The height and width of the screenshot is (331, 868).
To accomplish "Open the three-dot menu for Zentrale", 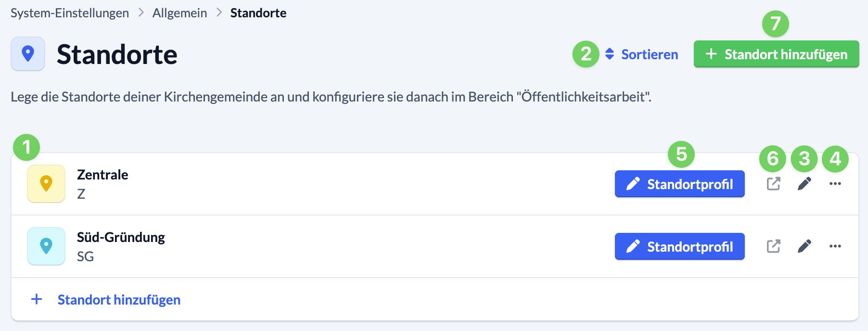I will tap(836, 183).
